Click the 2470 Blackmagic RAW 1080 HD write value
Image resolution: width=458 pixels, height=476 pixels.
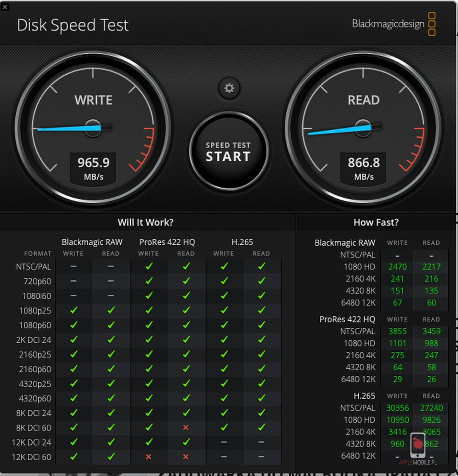[x=397, y=266]
